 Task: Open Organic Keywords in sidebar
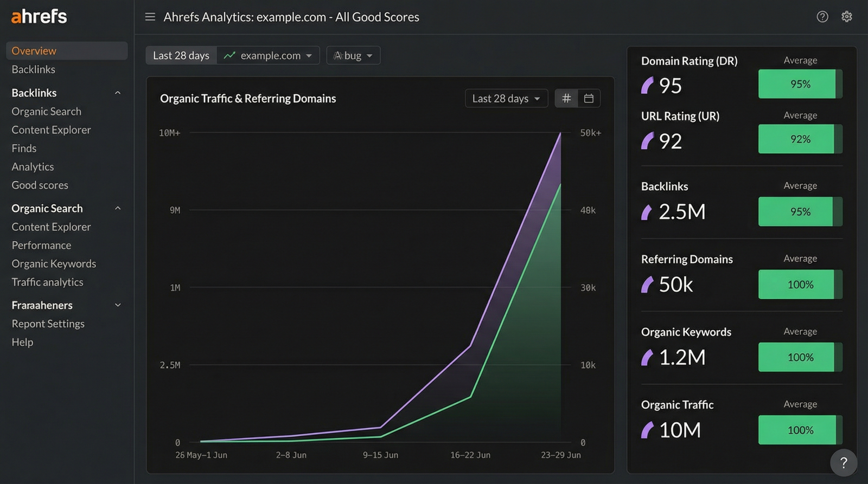[54, 264]
